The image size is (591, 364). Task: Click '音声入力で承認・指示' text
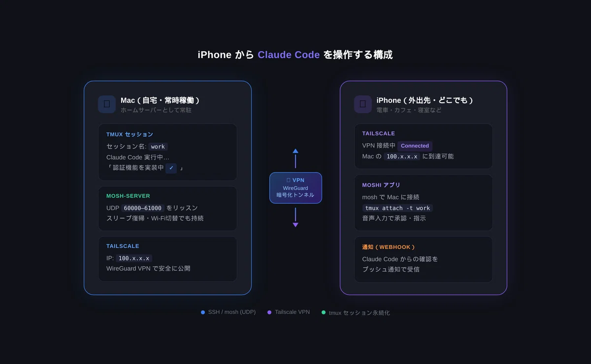coord(394,218)
